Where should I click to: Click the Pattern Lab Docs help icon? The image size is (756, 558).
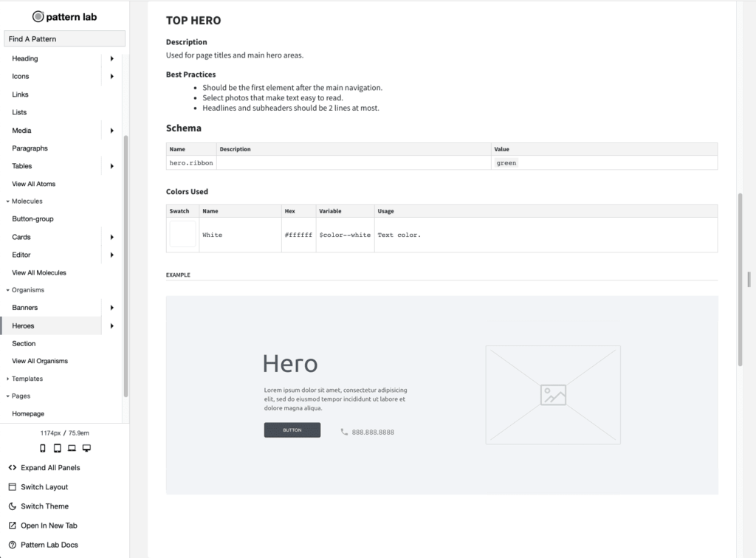pos(13,545)
